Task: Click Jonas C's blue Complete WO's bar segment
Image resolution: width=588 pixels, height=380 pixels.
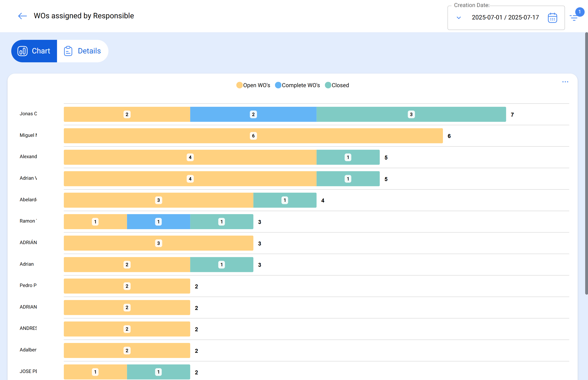Action: tap(272, 114)
